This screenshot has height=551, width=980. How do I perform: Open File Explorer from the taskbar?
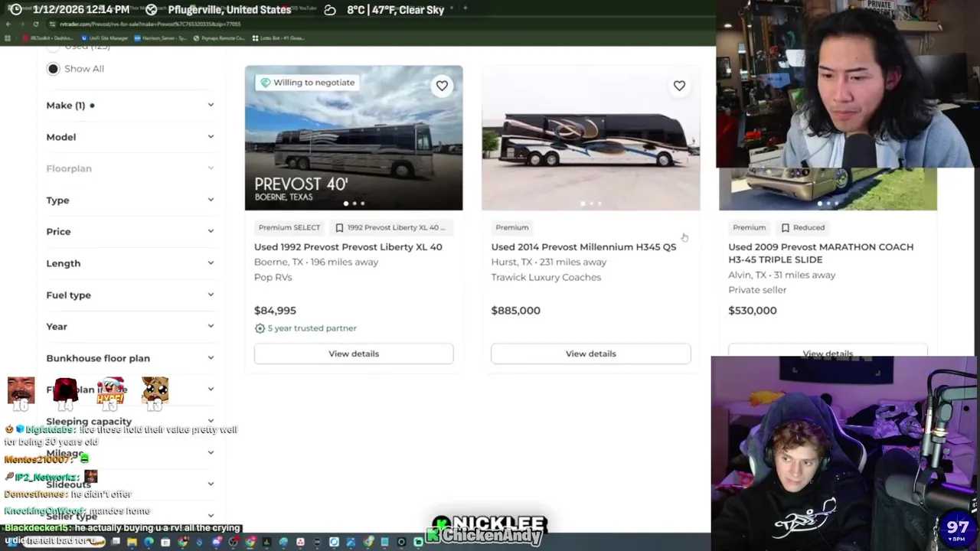(132, 542)
